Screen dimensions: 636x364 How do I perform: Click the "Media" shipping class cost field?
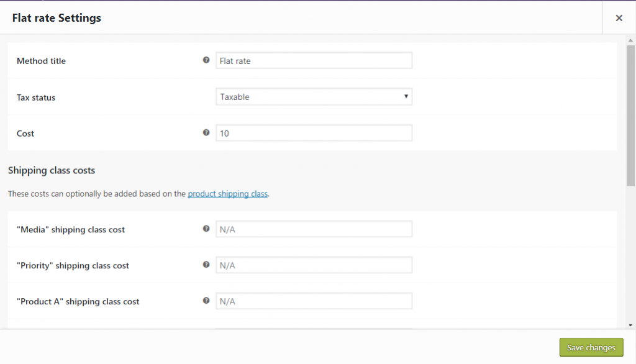pyautogui.click(x=314, y=229)
